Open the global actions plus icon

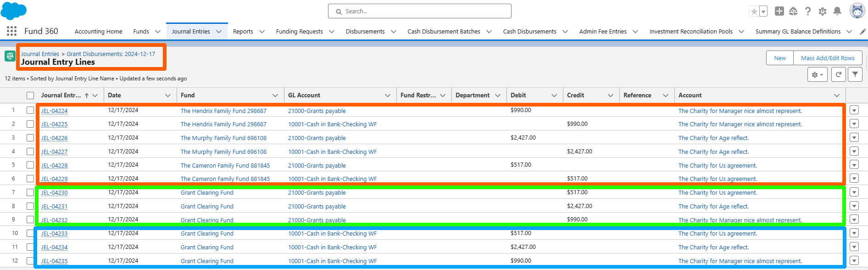point(779,11)
